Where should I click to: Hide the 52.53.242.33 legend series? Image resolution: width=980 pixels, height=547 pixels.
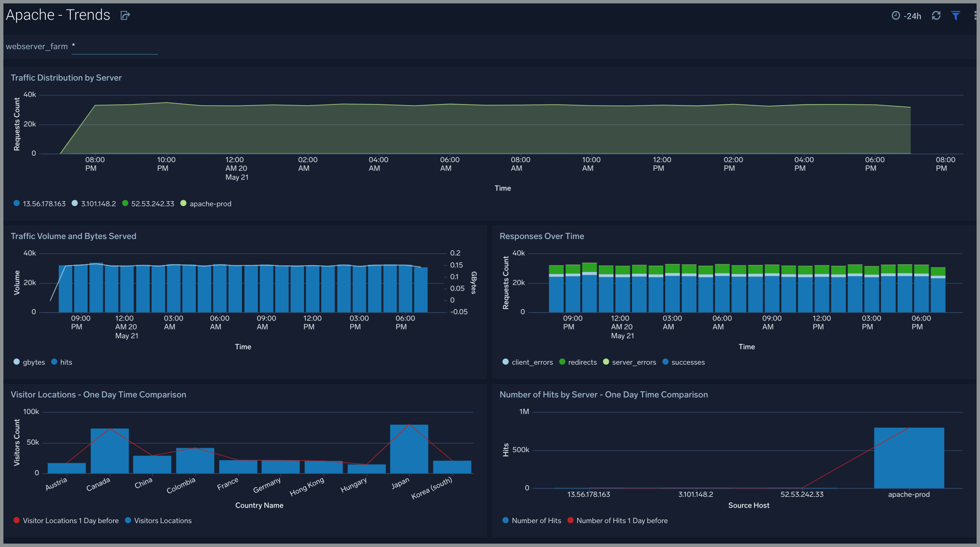tap(152, 204)
